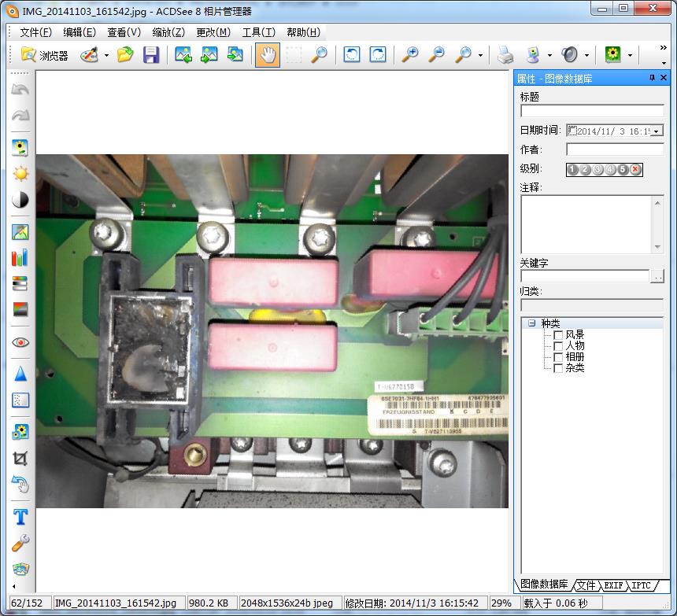Open the 日期时间 date dropdown
The width and height of the screenshot is (677, 616).
[x=657, y=131]
